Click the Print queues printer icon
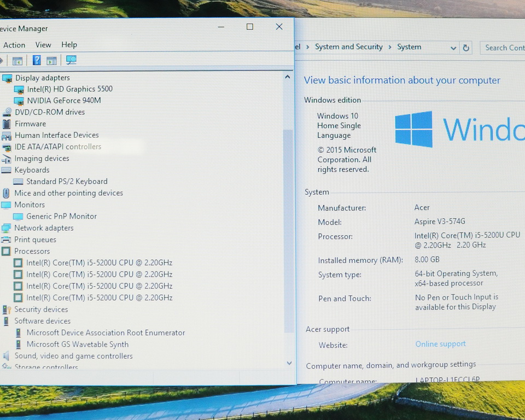 (x=6, y=240)
